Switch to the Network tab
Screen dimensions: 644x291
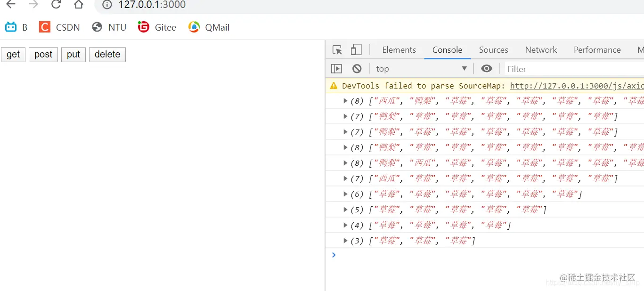[x=541, y=50]
